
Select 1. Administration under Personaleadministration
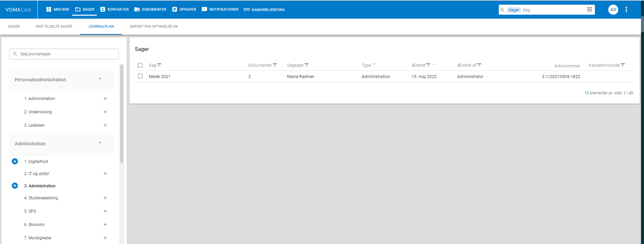(x=39, y=99)
